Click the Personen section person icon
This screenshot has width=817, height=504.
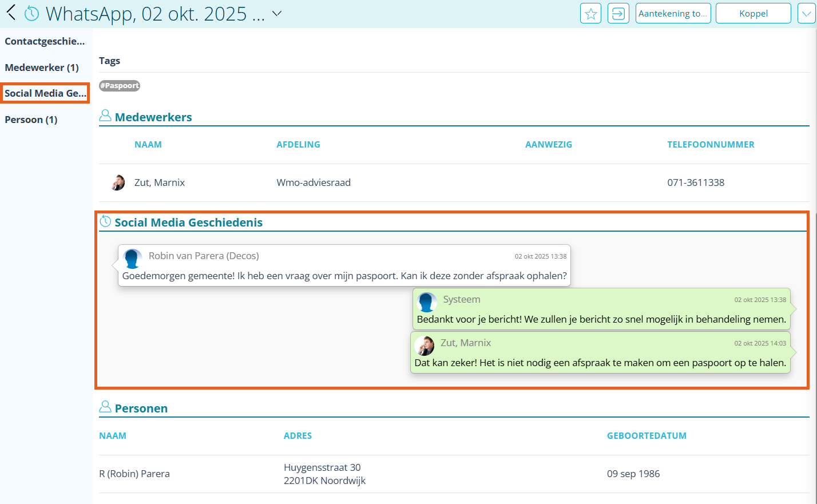pyautogui.click(x=105, y=407)
